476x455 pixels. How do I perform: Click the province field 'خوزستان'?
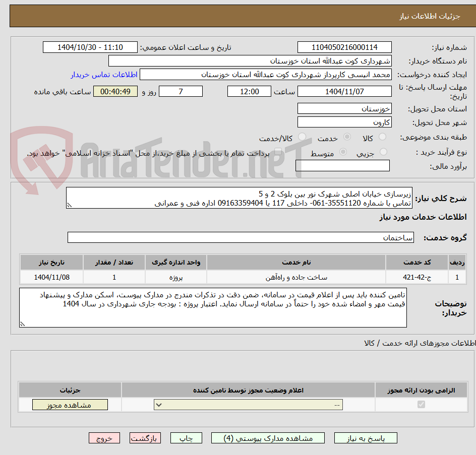[344, 109]
